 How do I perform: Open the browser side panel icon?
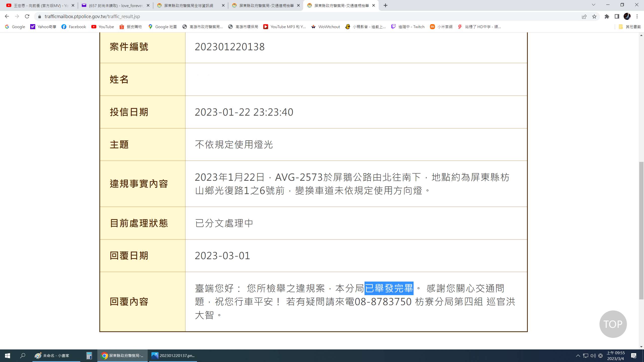pos(617,16)
